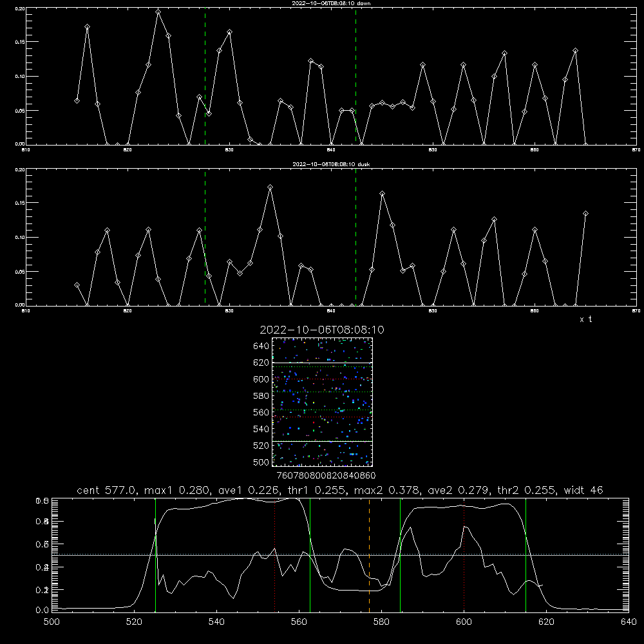This screenshot has width=644, height=644.
Task: Click the '0.10' y-axis label of dusk plot
Action: click(20, 238)
